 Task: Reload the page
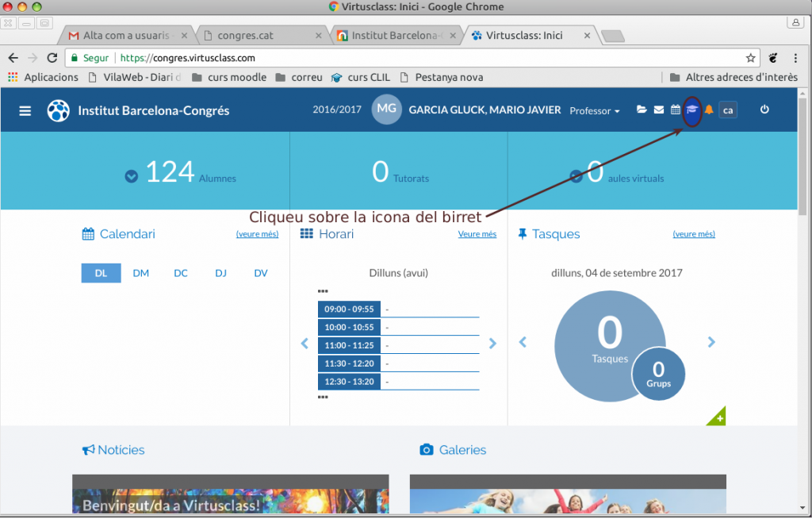[52, 58]
